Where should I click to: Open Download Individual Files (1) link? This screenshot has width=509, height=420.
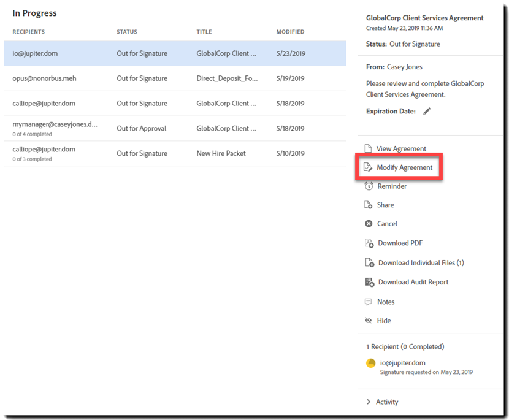[x=421, y=263]
